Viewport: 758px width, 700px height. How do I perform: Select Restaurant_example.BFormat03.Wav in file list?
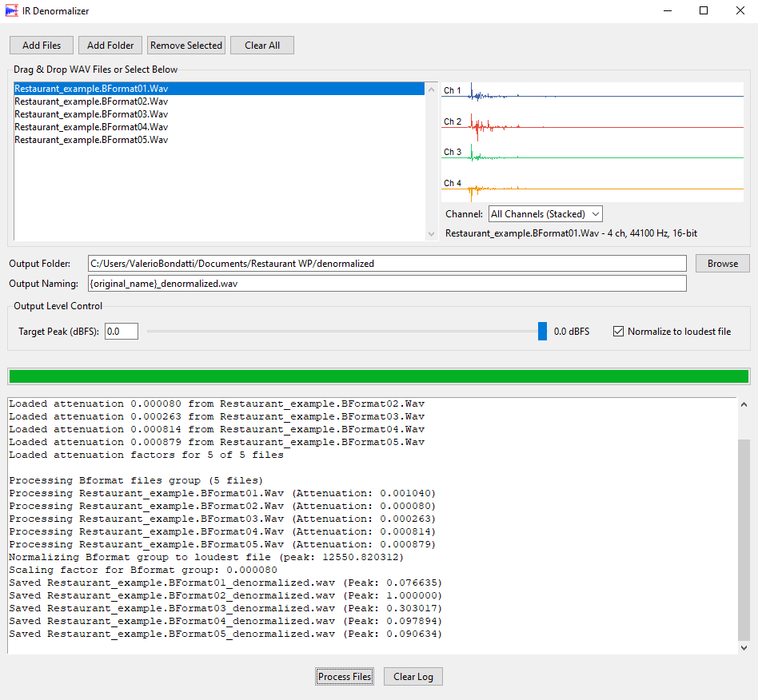91,114
